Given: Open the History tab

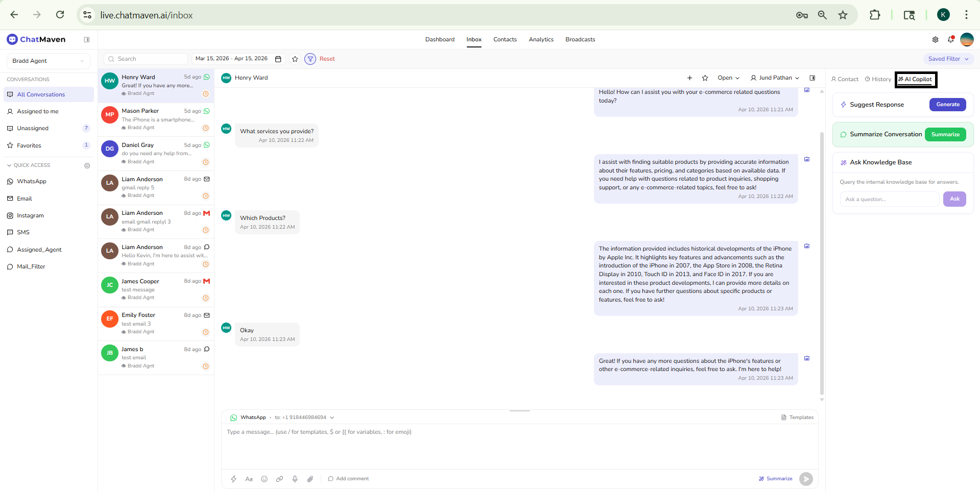Looking at the screenshot, I should [878, 80].
